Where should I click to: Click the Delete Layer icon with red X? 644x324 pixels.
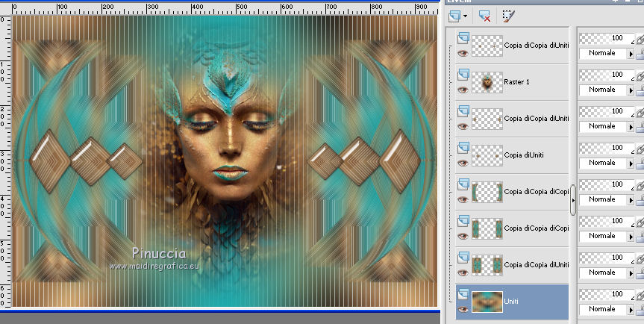484,16
